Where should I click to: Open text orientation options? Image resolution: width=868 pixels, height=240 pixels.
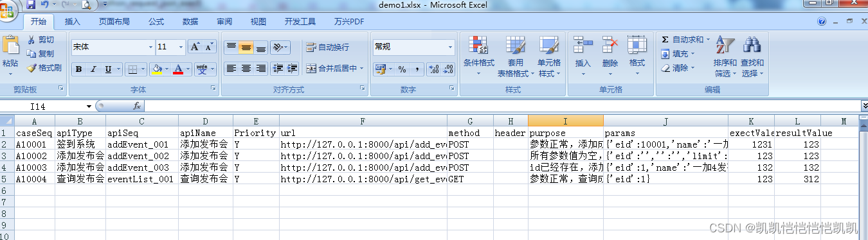pos(280,47)
